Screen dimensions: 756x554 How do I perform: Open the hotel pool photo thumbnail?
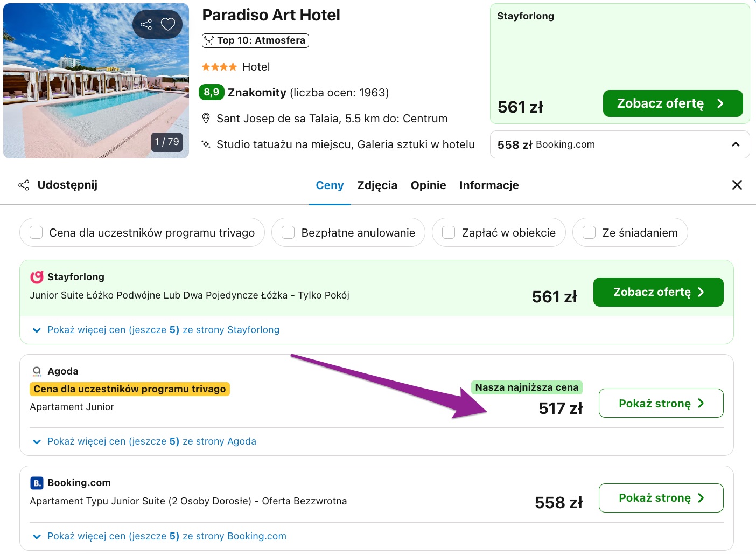(96, 81)
